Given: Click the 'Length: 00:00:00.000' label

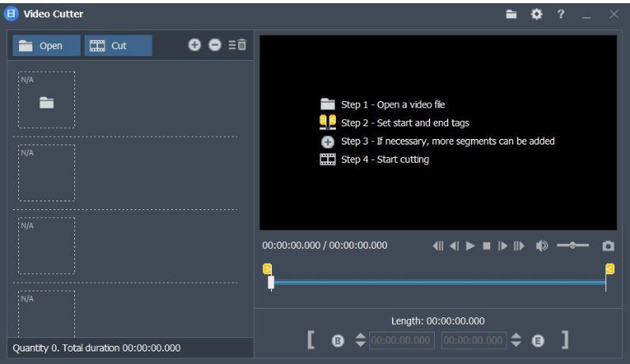Looking at the screenshot, I should [x=438, y=321].
